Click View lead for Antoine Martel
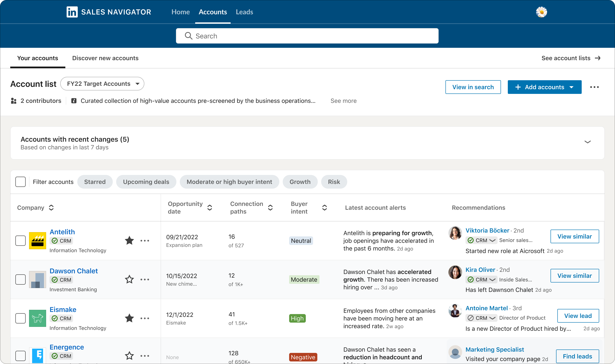615x364 pixels. [x=578, y=316]
